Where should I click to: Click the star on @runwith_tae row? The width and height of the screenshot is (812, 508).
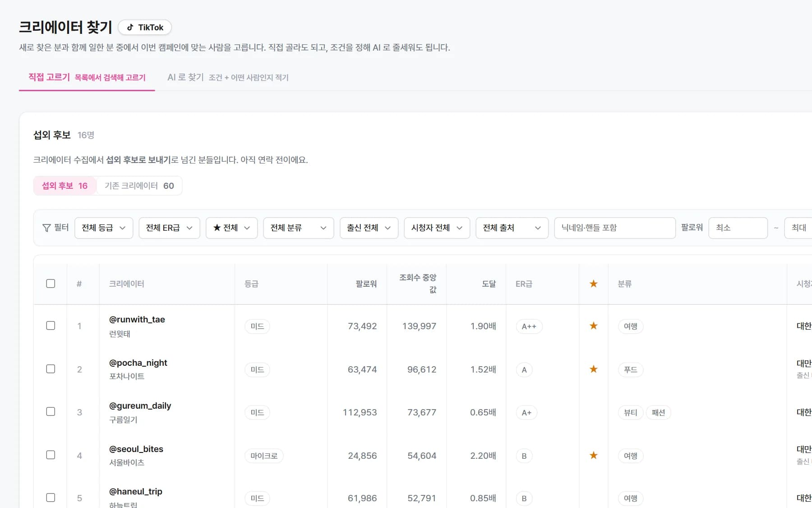pyautogui.click(x=594, y=326)
